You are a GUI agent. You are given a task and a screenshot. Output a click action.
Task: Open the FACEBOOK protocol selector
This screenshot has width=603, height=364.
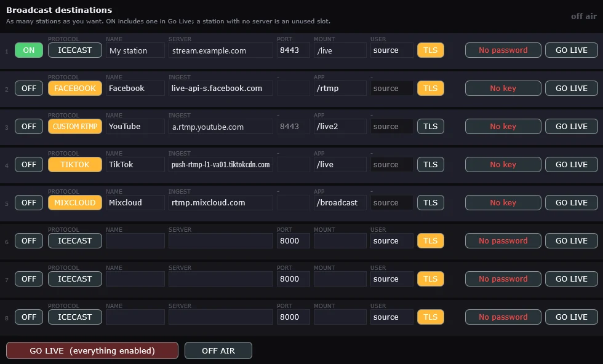pos(75,89)
